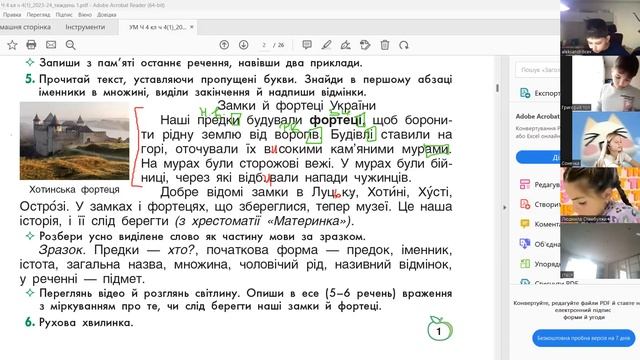Open the Підпис menu

point(64,15)
